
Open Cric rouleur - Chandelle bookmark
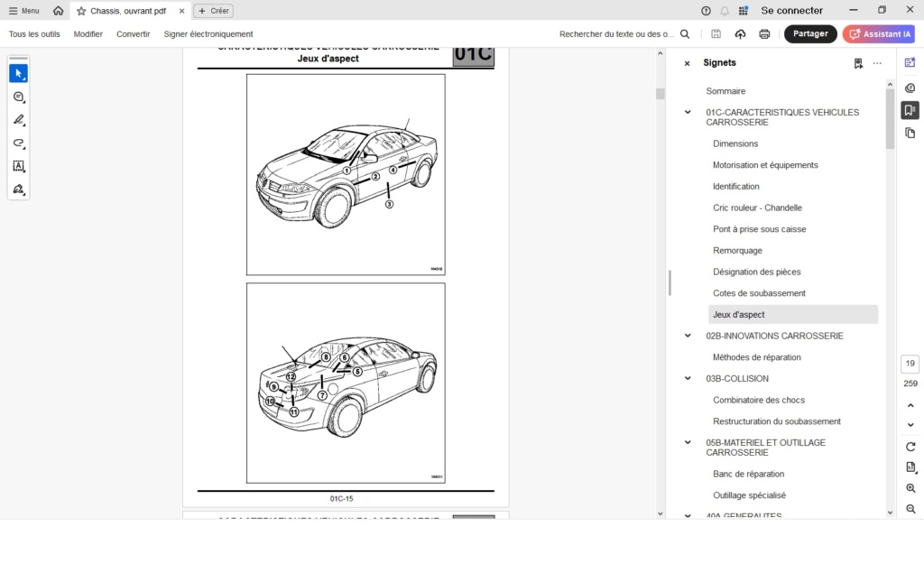click(757, 208)
